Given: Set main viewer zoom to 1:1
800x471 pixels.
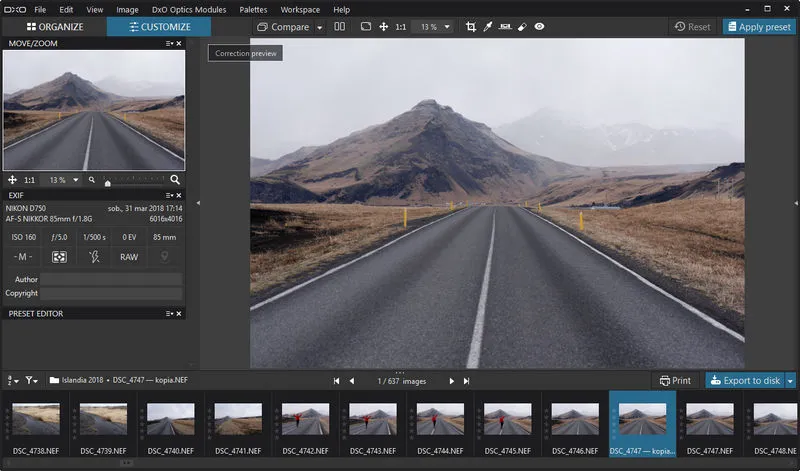Looking at the screenshot, I should pyautogui.click(x=401, y=27).
